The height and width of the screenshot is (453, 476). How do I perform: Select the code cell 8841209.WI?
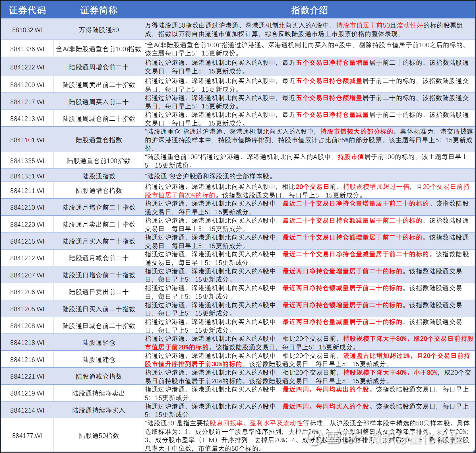pyautogui.click(x=27, y=85)
